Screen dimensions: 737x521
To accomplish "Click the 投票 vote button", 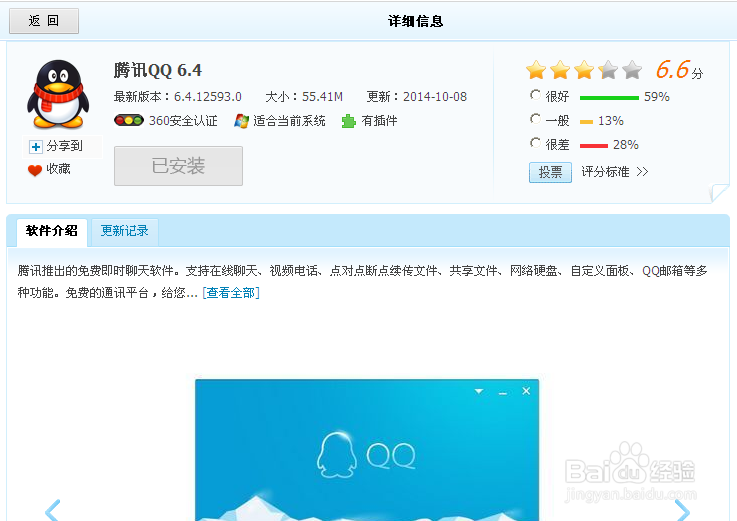I will [x=550, y=172].
